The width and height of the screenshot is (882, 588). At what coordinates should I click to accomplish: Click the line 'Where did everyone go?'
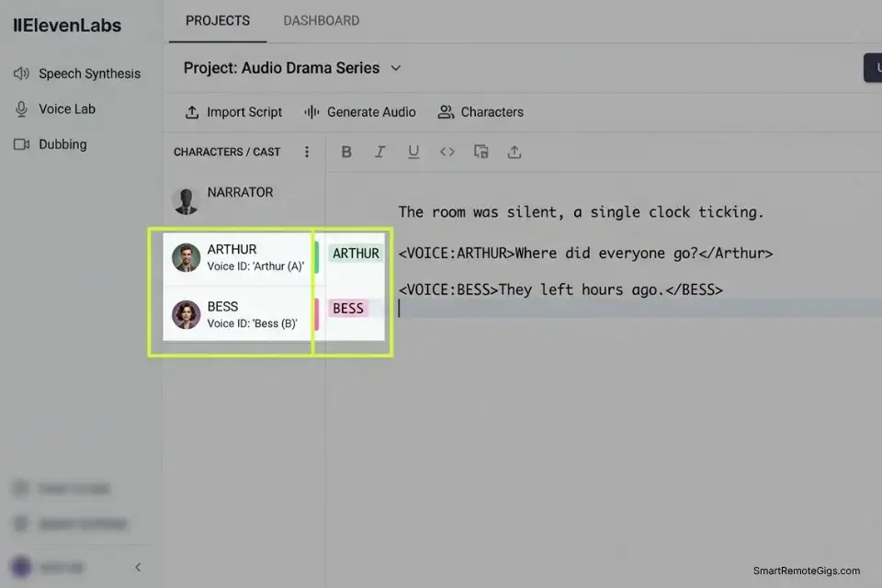tap(585, 254)
